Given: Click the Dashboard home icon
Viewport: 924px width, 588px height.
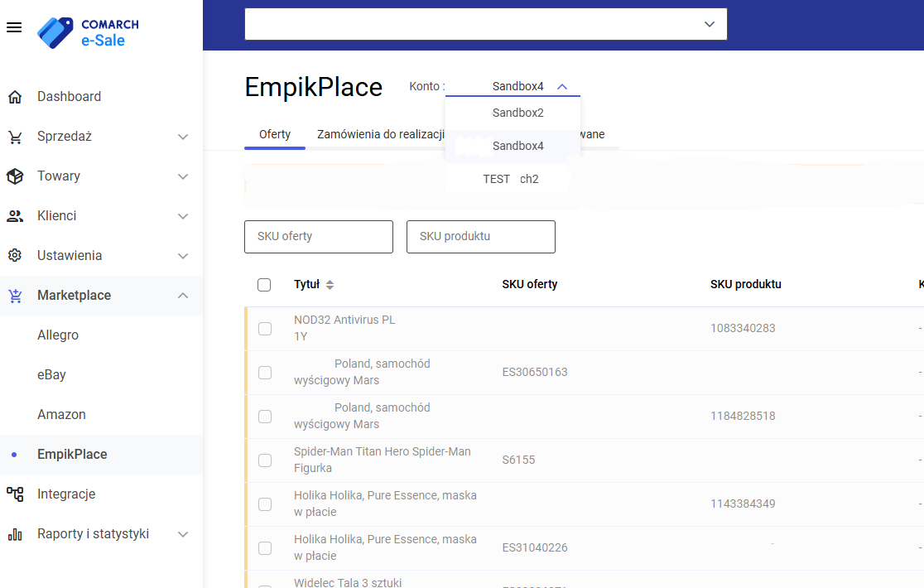Looking at the screenshot, I should (15, 97).
